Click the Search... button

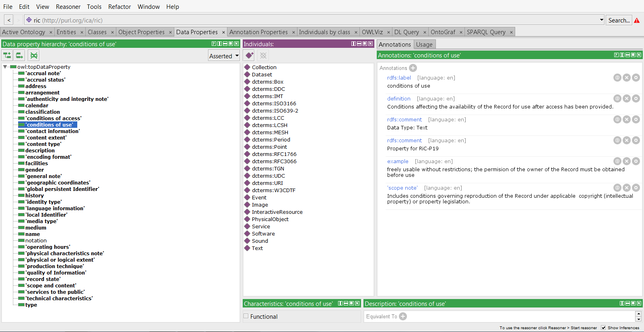coord(619,20)
